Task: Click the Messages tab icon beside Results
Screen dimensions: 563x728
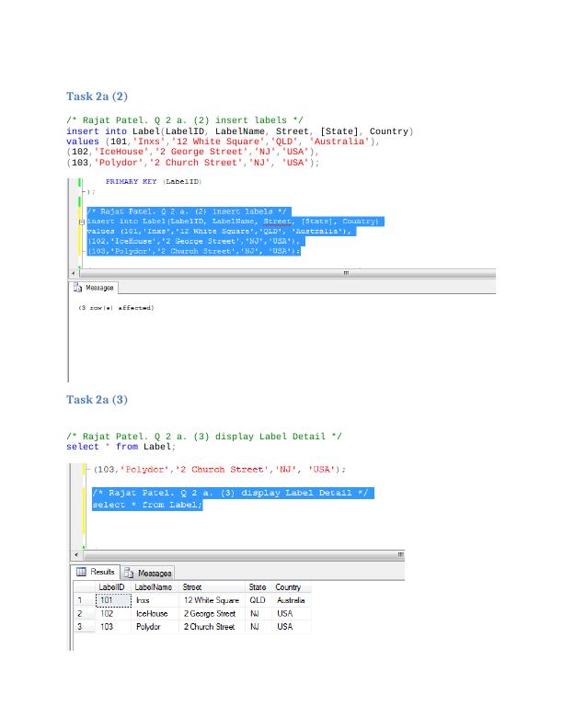Action: pos(130,573)
